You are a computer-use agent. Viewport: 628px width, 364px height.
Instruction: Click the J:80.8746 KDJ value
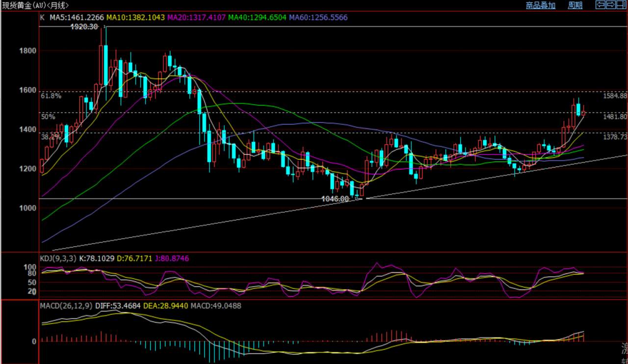[172, 258]
